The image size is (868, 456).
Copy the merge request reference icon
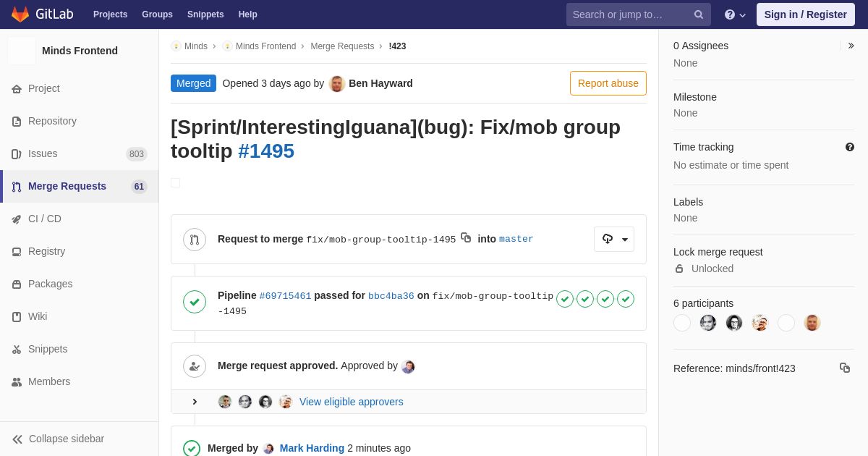845,368
